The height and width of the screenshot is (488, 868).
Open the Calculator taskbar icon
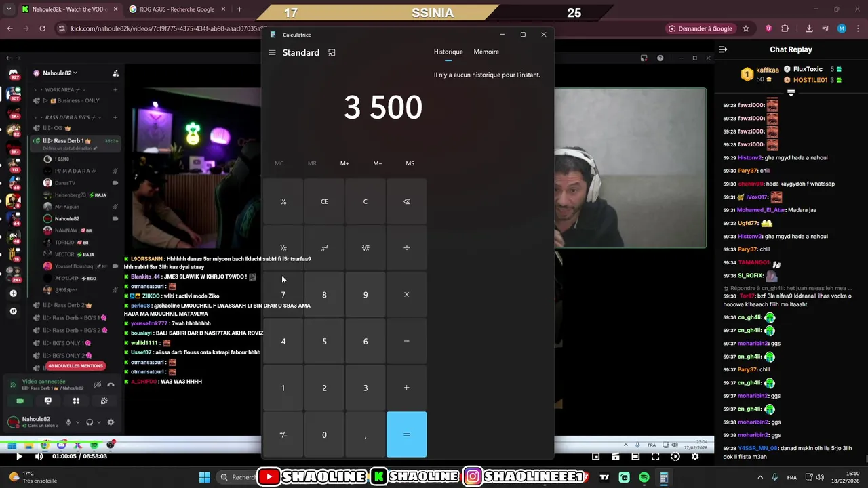tap(664, 477)
